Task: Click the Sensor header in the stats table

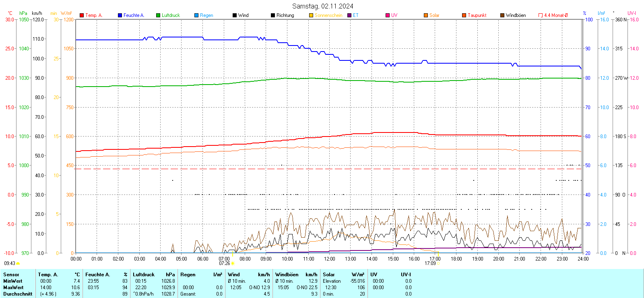Action: point(11,275)
